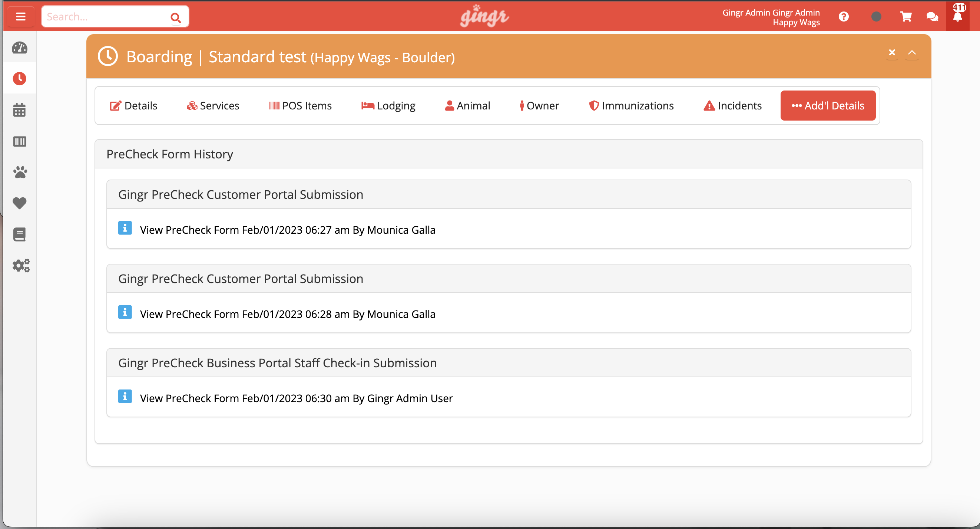Click Standard test title in header
The height and width of the screenshot is (529, 980).
(258, 57)
